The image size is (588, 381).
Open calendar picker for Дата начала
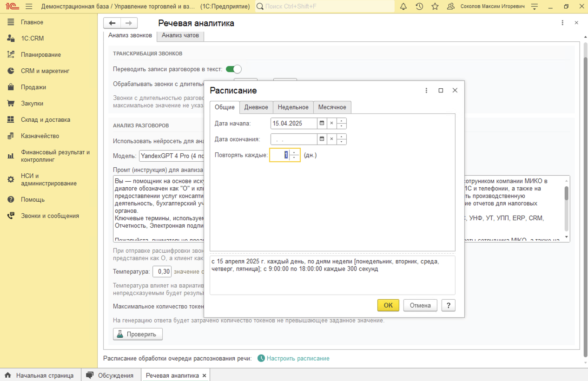coord(322,123)
